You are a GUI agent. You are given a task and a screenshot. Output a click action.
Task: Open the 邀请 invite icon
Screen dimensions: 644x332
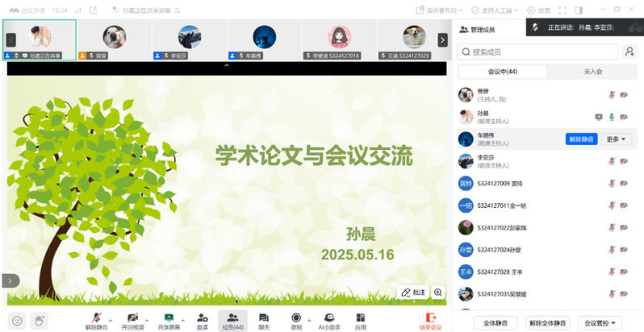click(202, 320)
